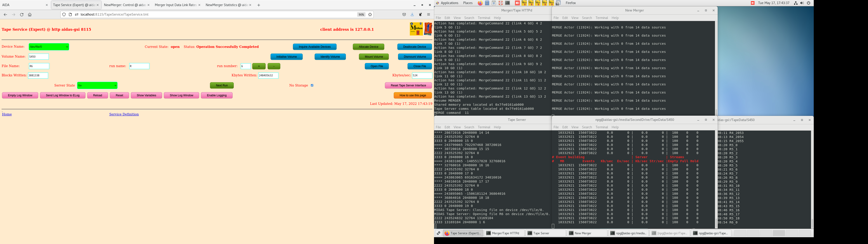This screenshot has height=244, width=868.
Task: Decrement run number with the - button
Action: click(274, 66)
